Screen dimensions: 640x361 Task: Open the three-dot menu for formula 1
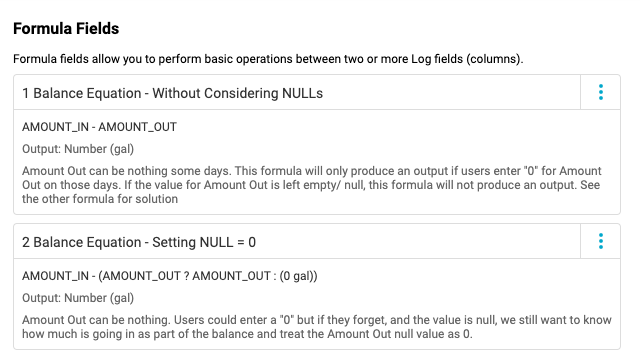[600, 92]
